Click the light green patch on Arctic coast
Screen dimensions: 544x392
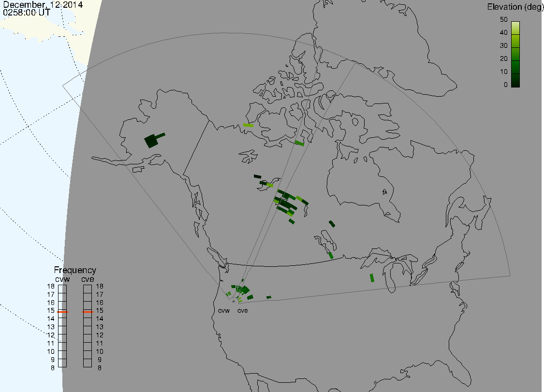tap(249, 125)
